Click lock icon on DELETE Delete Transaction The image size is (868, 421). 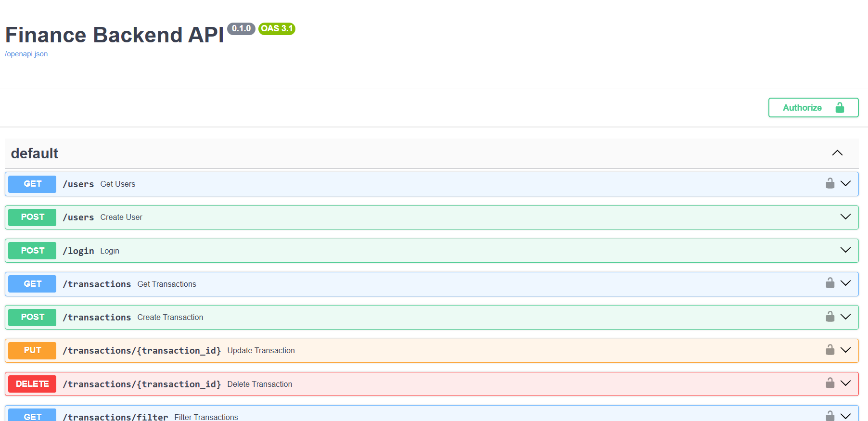click(830, 383)
